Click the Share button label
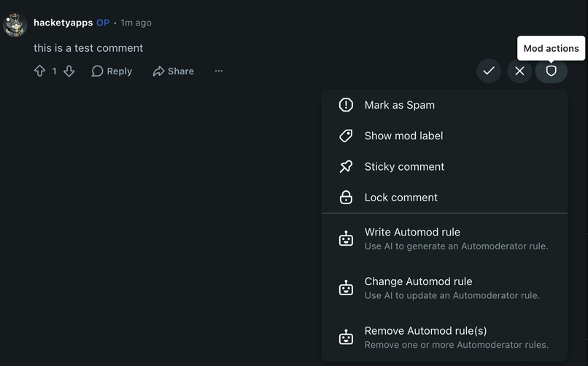Screen dimensions: 588x366 tap(181, 71)
